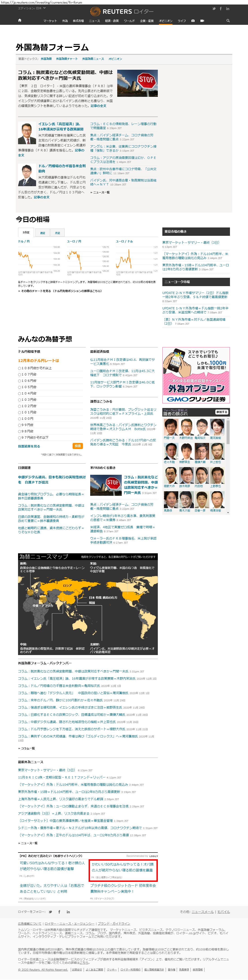Viewport: 248px width, 980px height.
Task: Switch to the 週足 chart tab
Action: click(43, 233)
